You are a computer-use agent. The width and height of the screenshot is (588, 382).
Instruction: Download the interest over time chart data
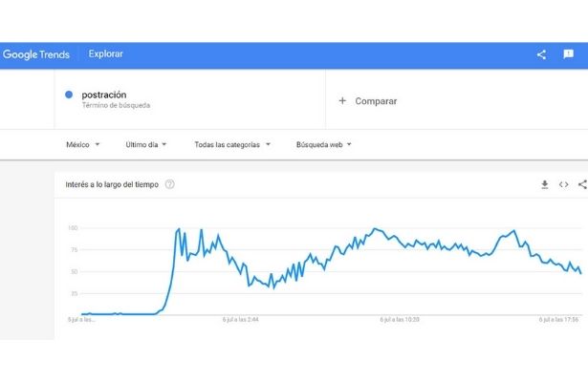pyautogui.click(x=545, y=184)
